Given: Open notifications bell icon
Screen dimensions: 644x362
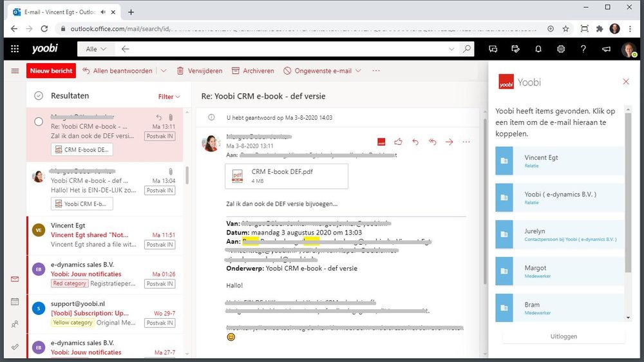Looking at the screenshot, I should 538,49.
